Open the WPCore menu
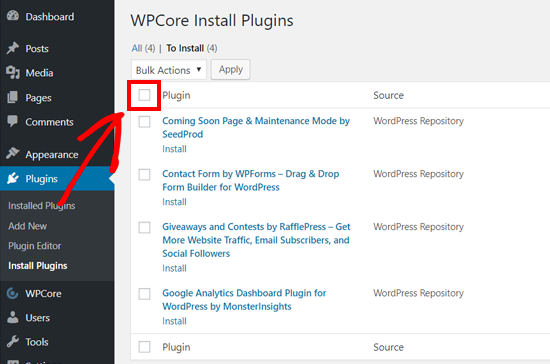 (43, 294)
